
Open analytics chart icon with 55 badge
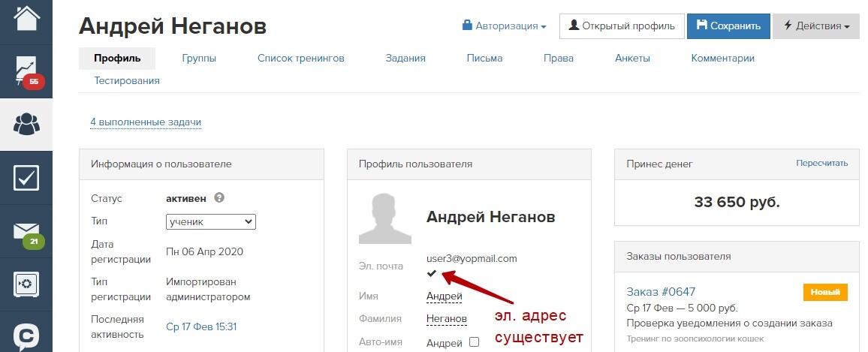click(26, 71)
